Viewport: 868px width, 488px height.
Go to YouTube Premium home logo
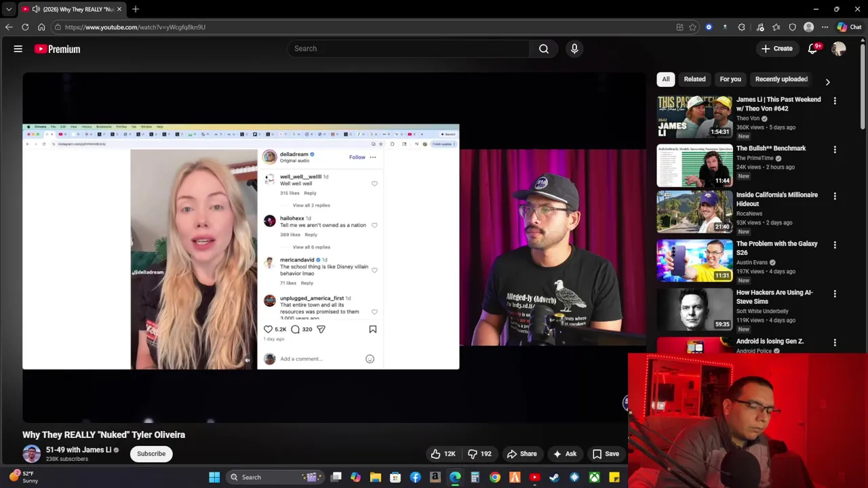58,49
